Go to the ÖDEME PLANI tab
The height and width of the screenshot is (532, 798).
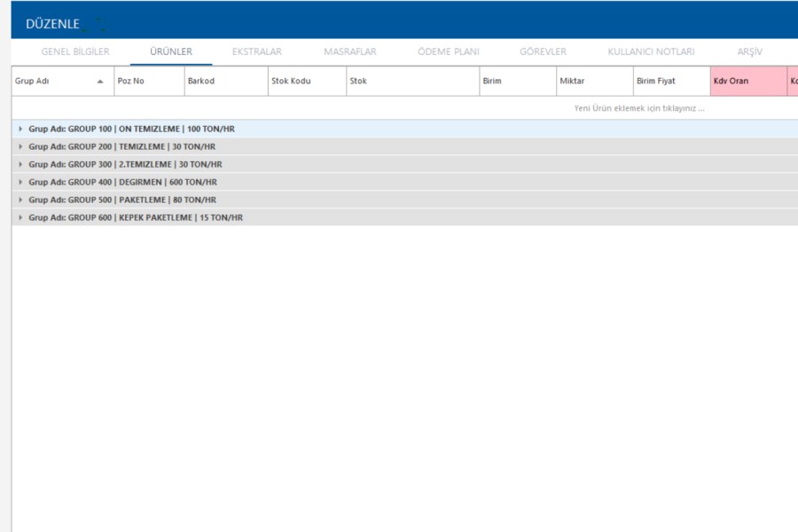coord(449,51)
